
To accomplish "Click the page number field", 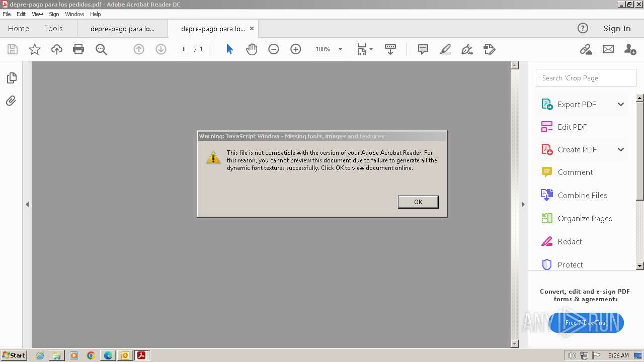I will point(184,49).
